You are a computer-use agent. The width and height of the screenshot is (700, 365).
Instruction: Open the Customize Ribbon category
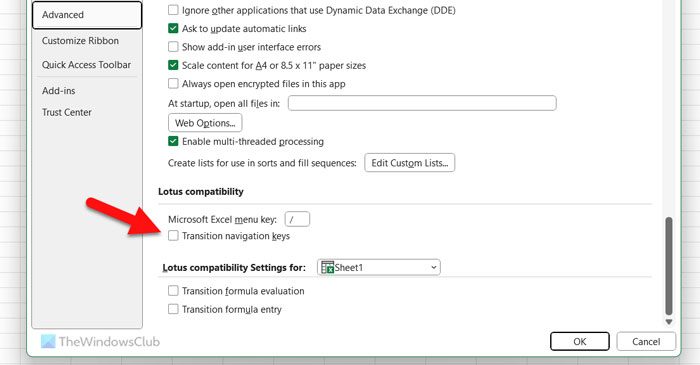click(x=80, y=41)
